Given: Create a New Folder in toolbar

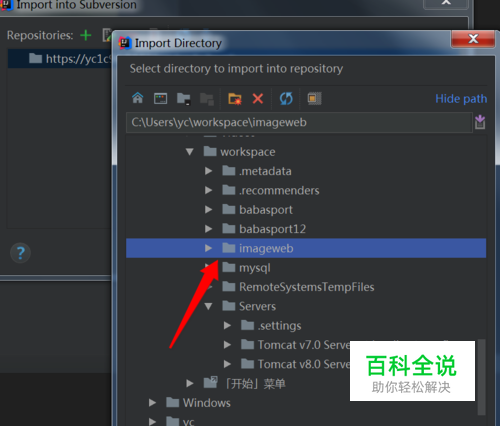Looking at the screenshot, I should [x=235, y=99].
